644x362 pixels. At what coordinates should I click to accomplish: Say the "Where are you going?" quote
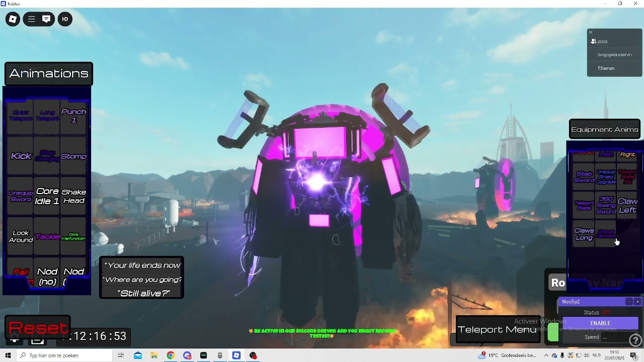142,280
